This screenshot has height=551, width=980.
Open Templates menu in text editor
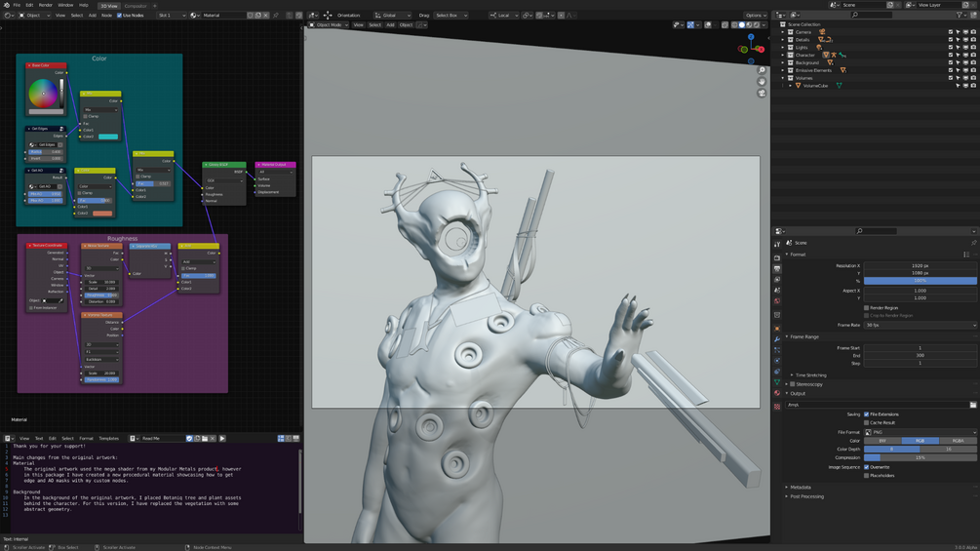click(x=109, y=439)
